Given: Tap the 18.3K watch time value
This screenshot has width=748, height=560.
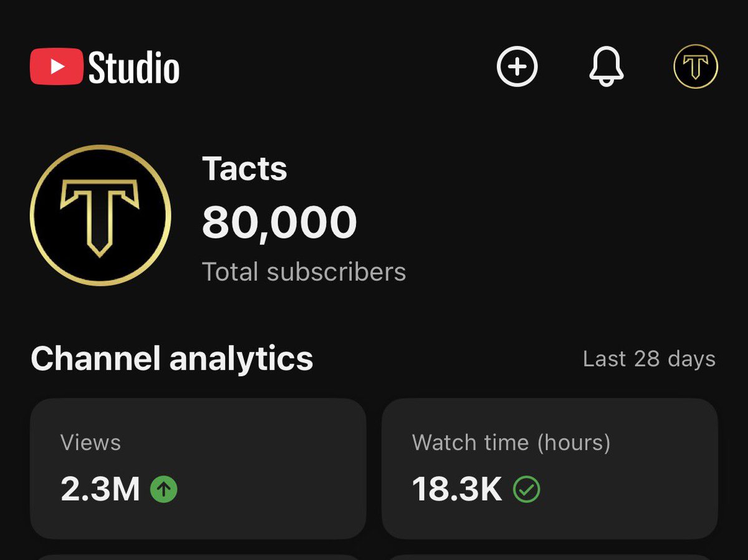Looking at the screenshot, I should coord(457,490).
